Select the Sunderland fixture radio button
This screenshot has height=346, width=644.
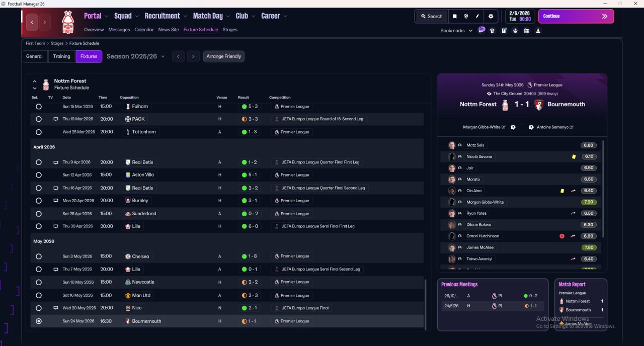point(39,214)
